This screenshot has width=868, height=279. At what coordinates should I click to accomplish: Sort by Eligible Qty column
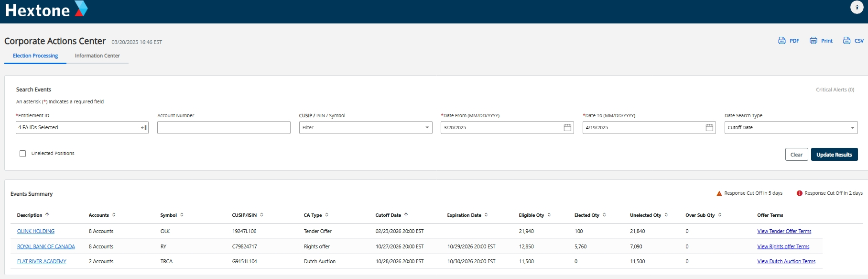[549, 215]
